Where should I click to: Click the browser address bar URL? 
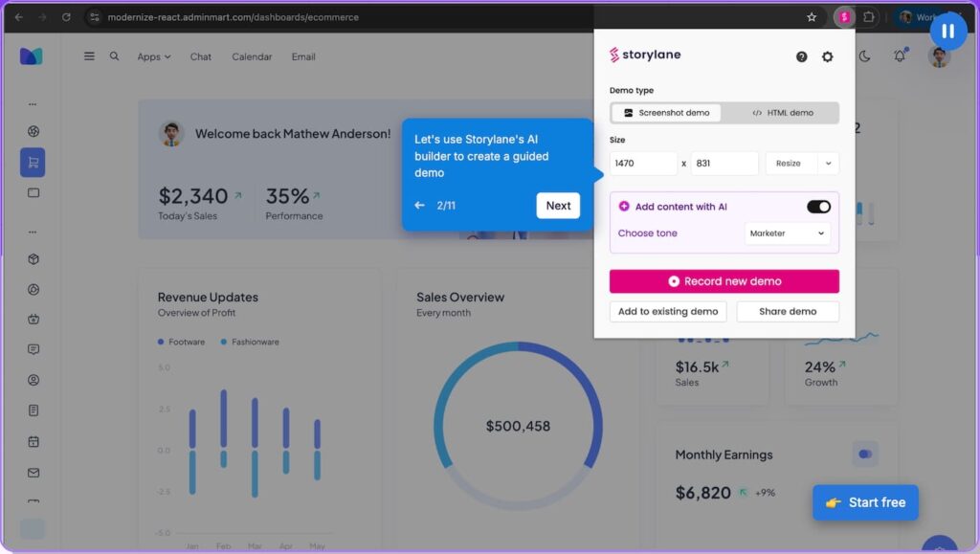coord(234,17)
